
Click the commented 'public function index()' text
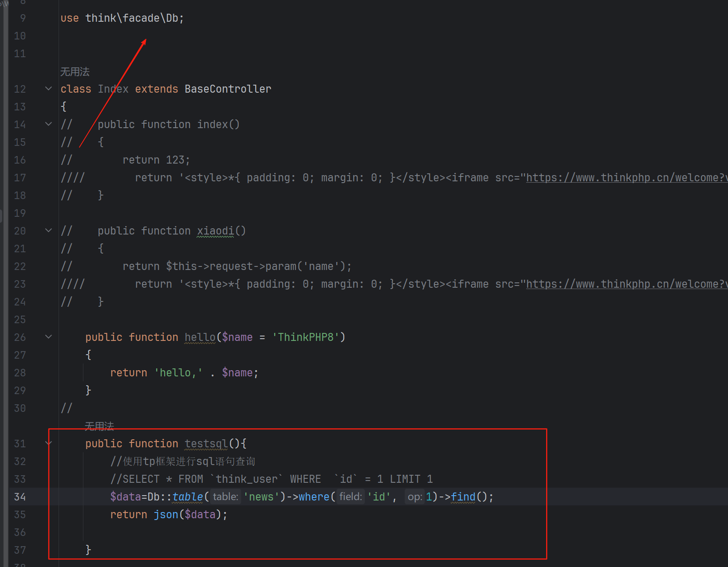coord(169,125)
